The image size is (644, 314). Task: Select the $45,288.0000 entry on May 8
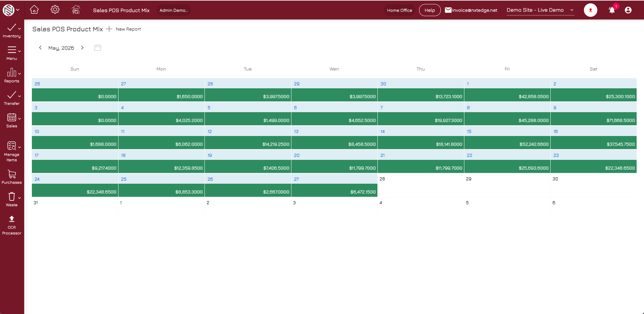click(507, 119)
